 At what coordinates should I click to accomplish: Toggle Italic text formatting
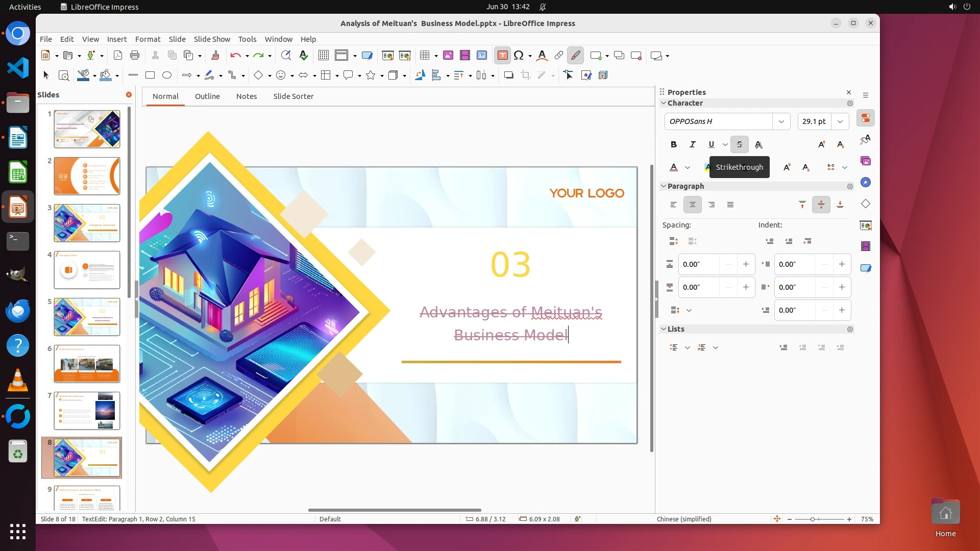[x=692, y=144]
